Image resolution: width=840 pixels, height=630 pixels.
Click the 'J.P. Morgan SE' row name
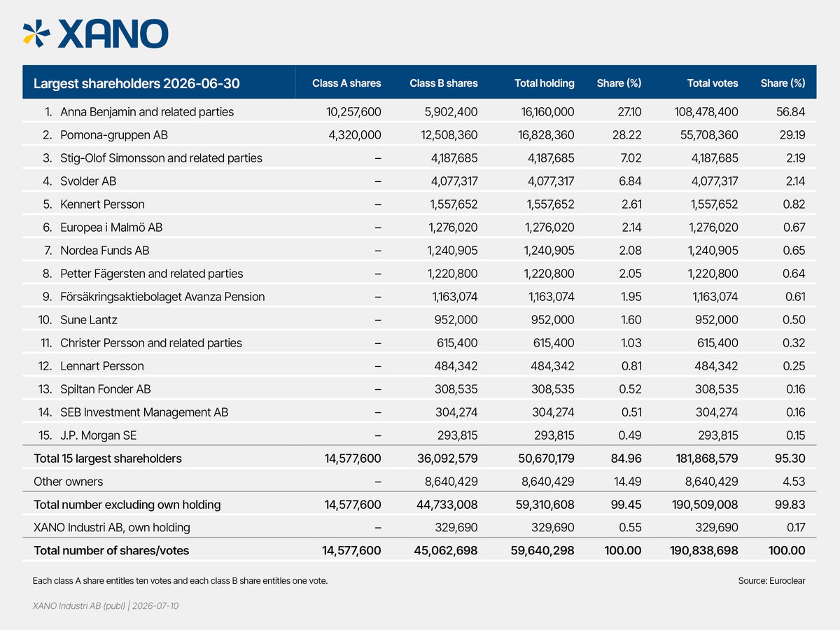pyautogui.click(x=99, y=435)
